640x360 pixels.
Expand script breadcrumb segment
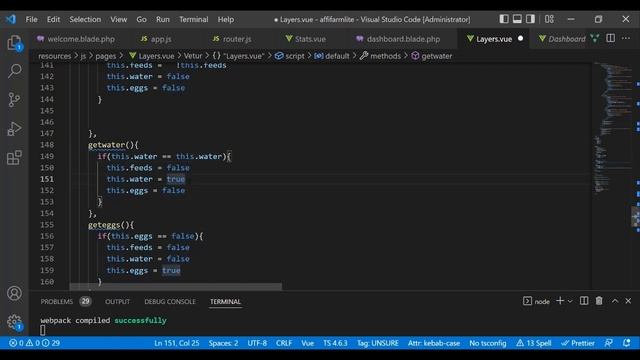click(289, 56)
